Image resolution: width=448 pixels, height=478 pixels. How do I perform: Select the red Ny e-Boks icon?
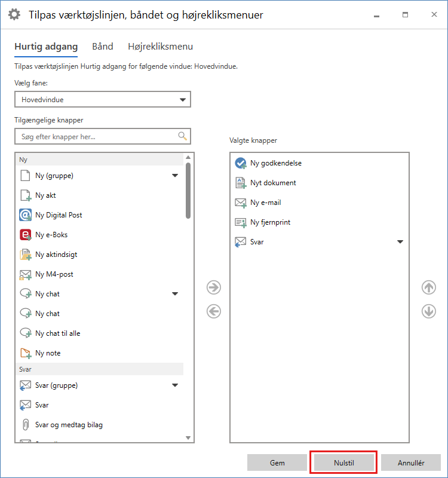pos(25,235)
